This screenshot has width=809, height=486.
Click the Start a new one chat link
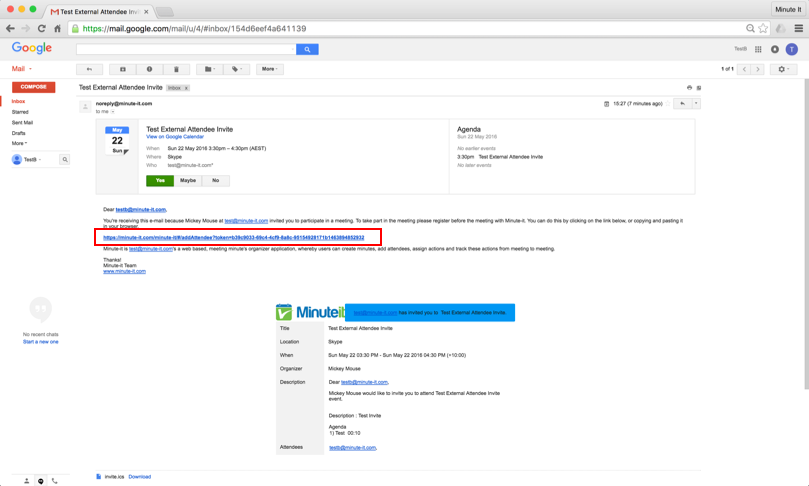coord(40,342)
